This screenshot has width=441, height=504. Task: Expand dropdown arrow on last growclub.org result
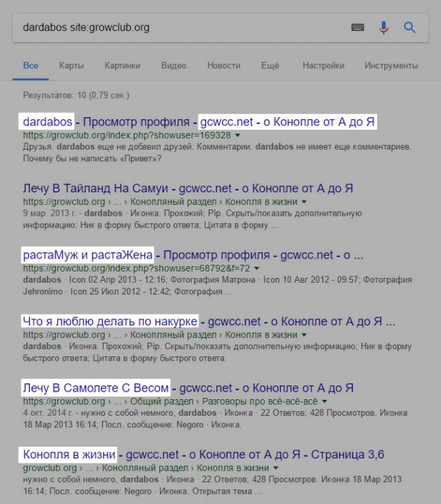point(276,468)
